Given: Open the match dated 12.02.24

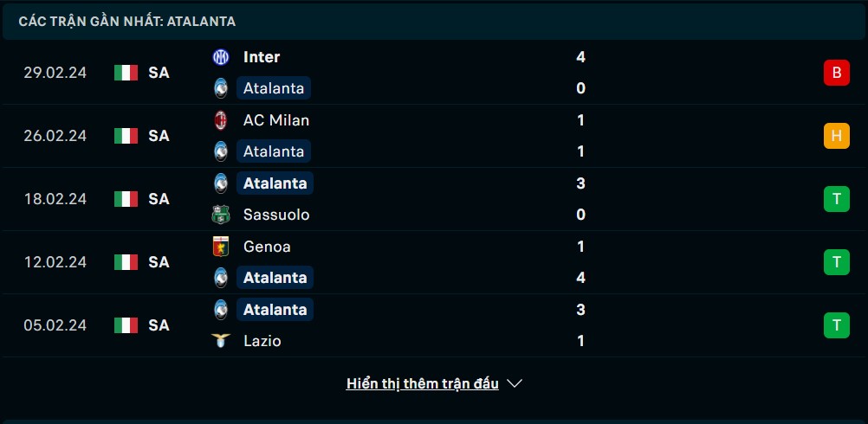Looking at the screenshot, I should 434,262.
